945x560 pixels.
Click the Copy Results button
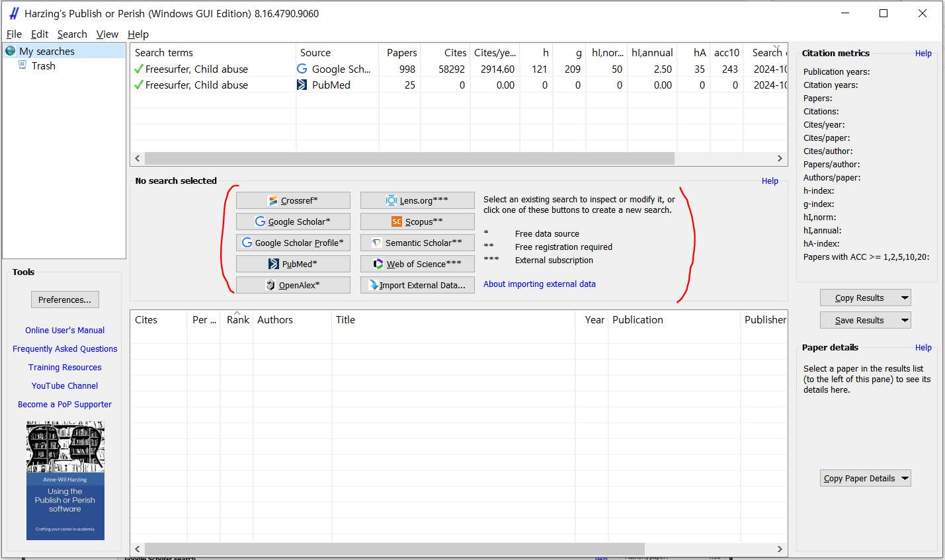click(x=859, y=298)
